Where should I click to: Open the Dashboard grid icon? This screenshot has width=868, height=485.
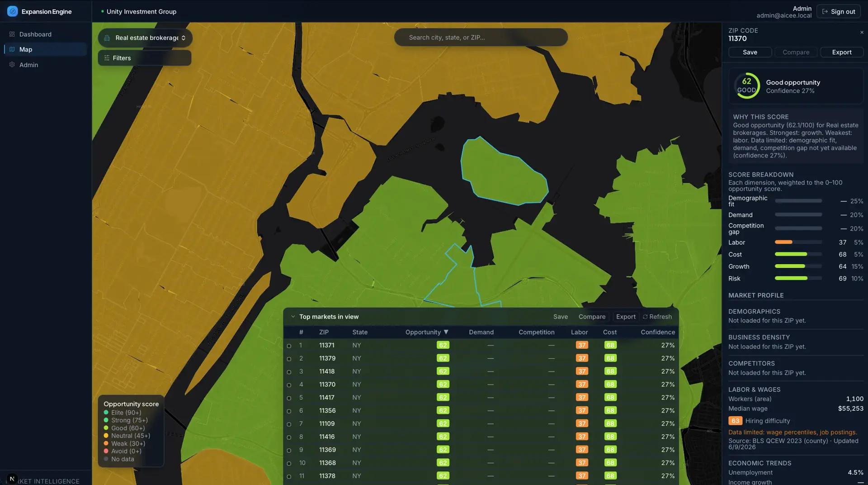click(x=12, y=34)
